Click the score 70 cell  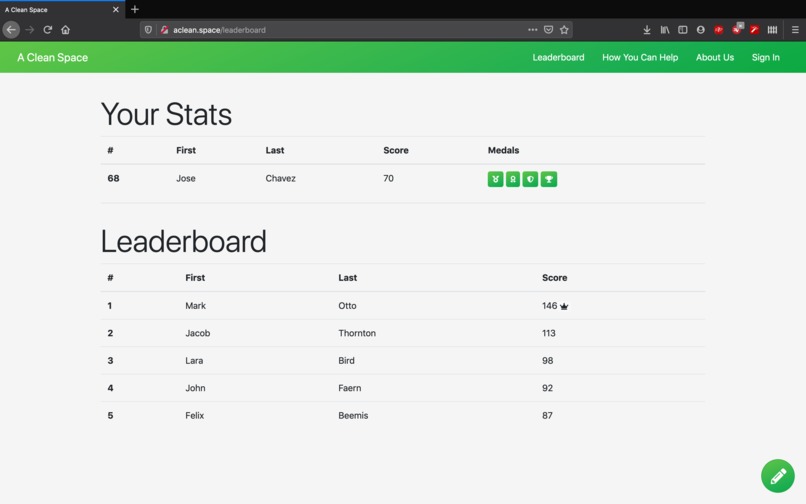coord(388,178)
